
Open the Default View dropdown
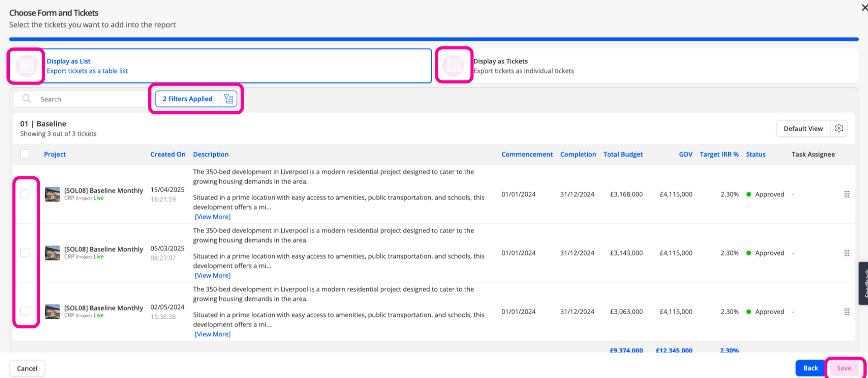coord(803,128)
